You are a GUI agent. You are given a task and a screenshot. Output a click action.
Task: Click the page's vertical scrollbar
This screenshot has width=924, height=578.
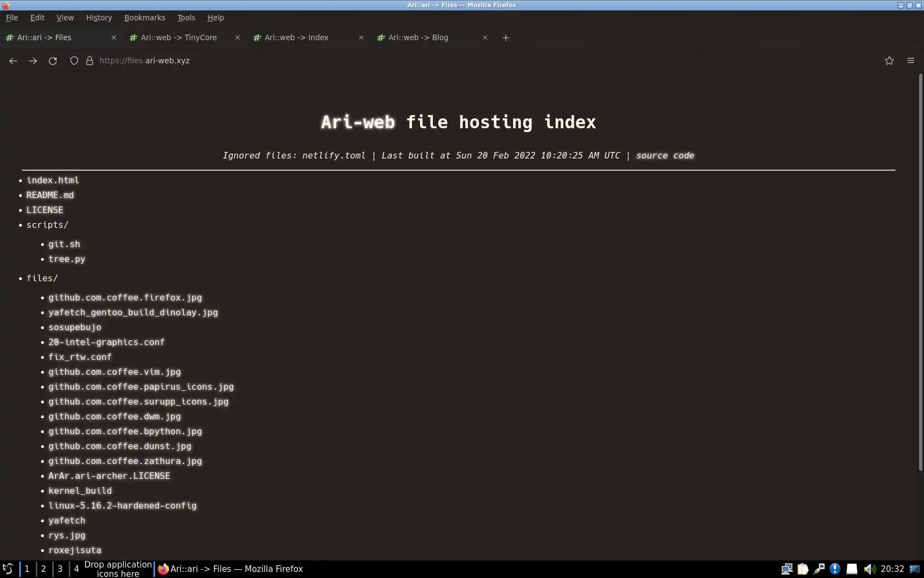pyautogui.click(x=920, y=272)
